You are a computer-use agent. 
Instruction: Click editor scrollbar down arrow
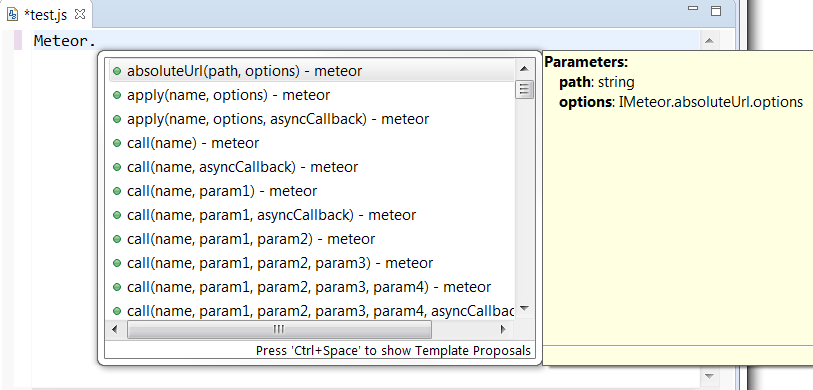(x=709, y=376)
